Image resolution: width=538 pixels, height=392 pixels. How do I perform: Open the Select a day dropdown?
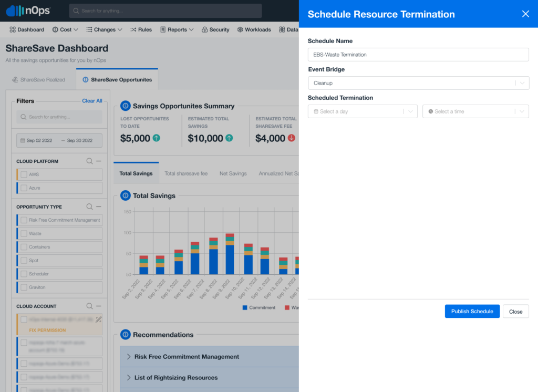click(363, 111)
